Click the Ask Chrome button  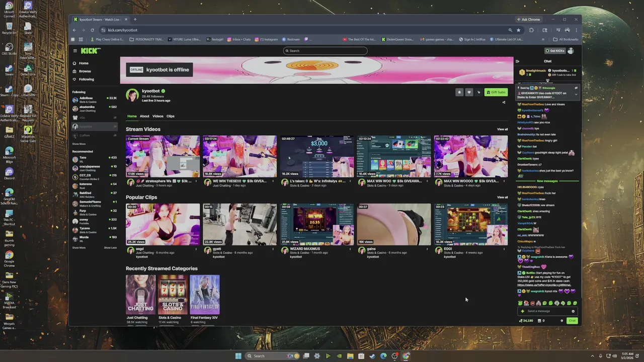(x=528, y=20)
